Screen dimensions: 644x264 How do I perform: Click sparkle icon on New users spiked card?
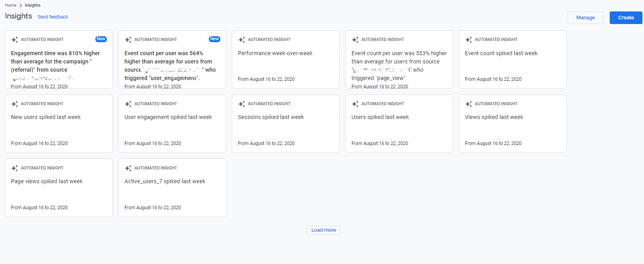click(x=15, y=104)
